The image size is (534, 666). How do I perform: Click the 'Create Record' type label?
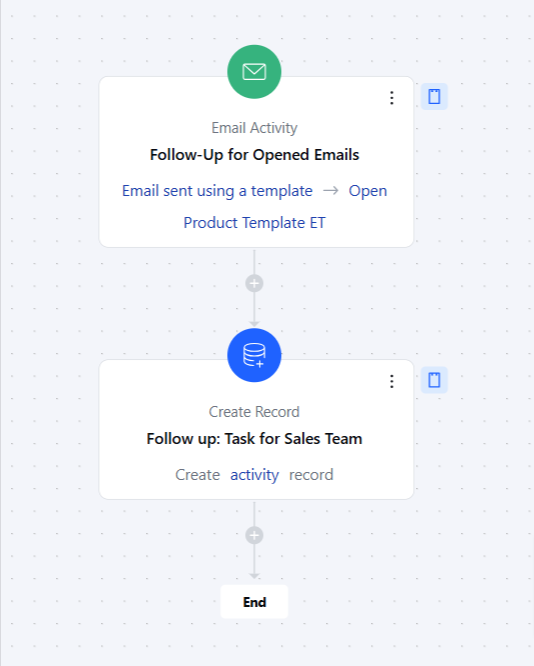(x=254, y=412)
